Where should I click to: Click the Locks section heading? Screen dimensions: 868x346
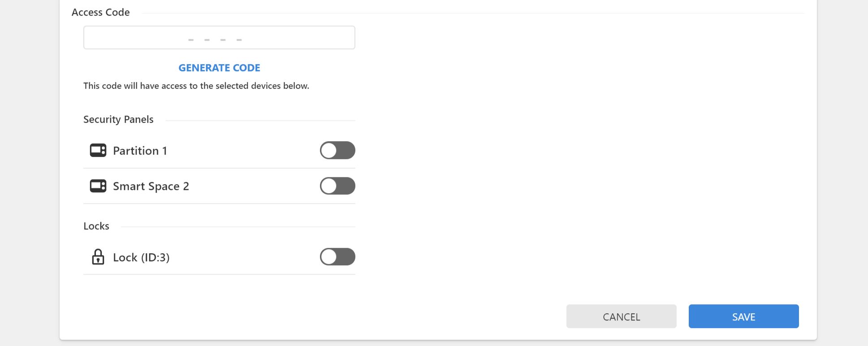click(x=96, y=226)
